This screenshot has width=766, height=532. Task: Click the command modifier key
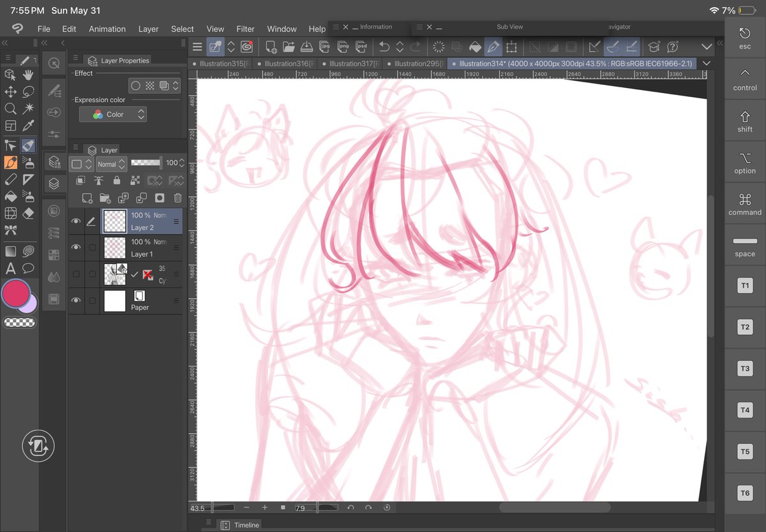coord(745,204)
